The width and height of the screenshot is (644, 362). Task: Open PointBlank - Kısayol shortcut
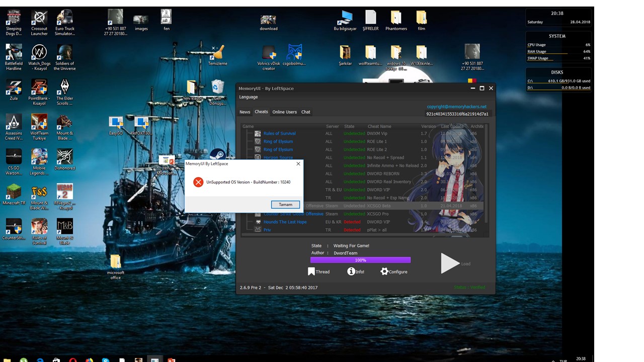(39, 92)
